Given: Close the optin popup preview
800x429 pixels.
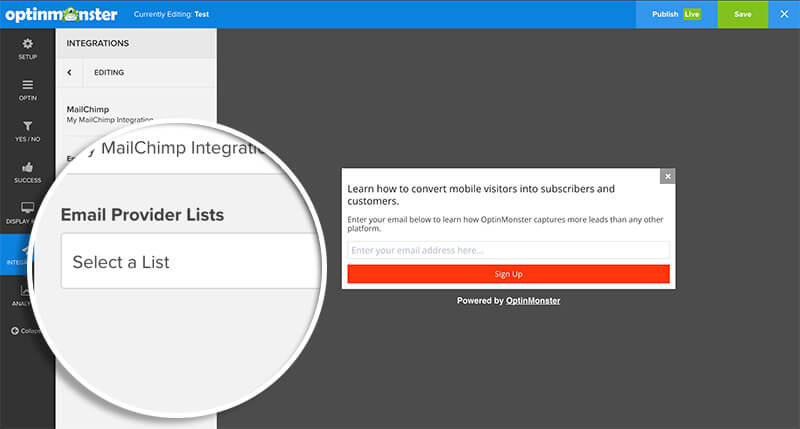Looking at the screenshot, I should point(667,176).
